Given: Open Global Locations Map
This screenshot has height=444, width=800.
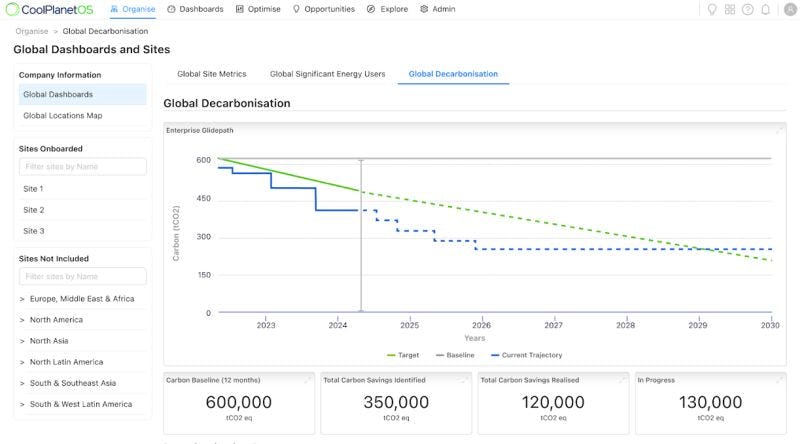Looking at the screenshot, I should pos(63,116).
